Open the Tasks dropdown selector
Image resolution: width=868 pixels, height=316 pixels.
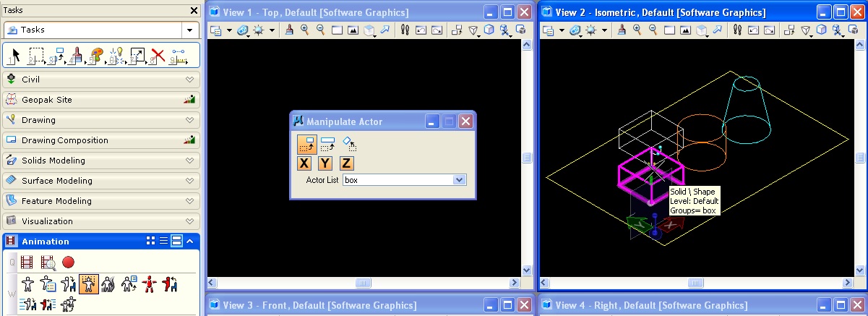click(x=190, y=30)
